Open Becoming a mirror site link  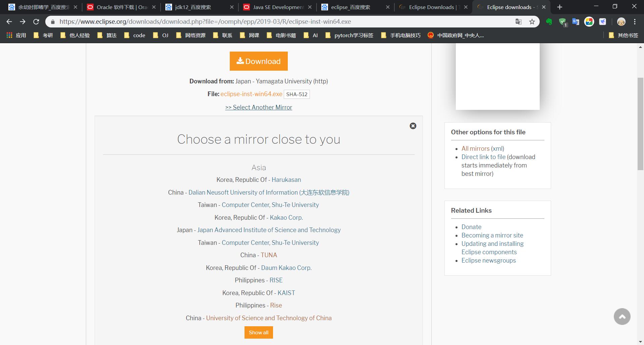pos(492,235)
